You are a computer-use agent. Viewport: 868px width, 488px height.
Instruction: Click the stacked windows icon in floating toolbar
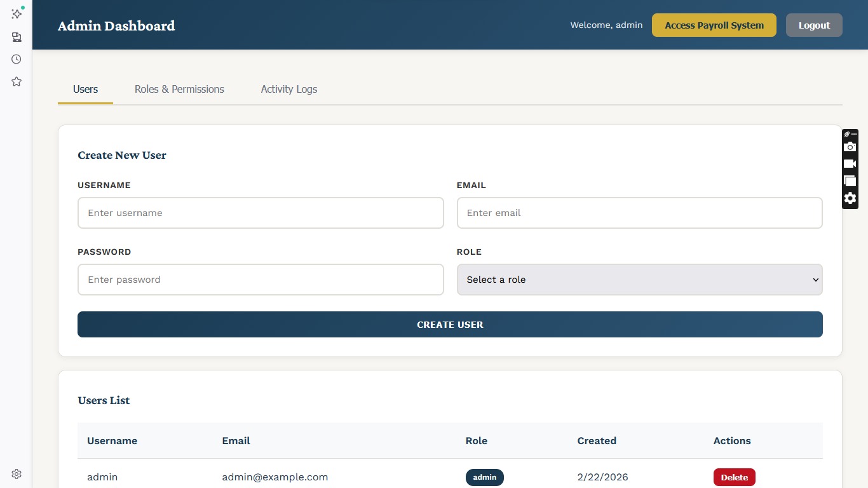(850, 181)
